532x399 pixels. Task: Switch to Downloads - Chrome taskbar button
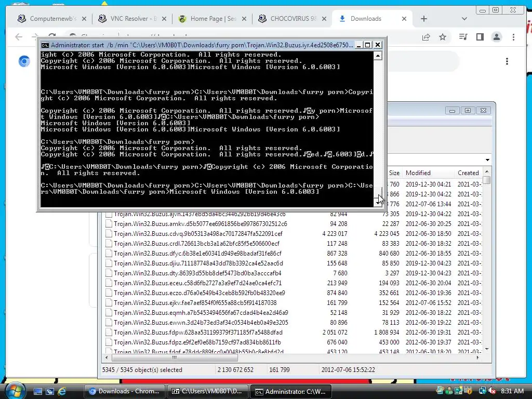pyautogui.click(x=124, y=392)
